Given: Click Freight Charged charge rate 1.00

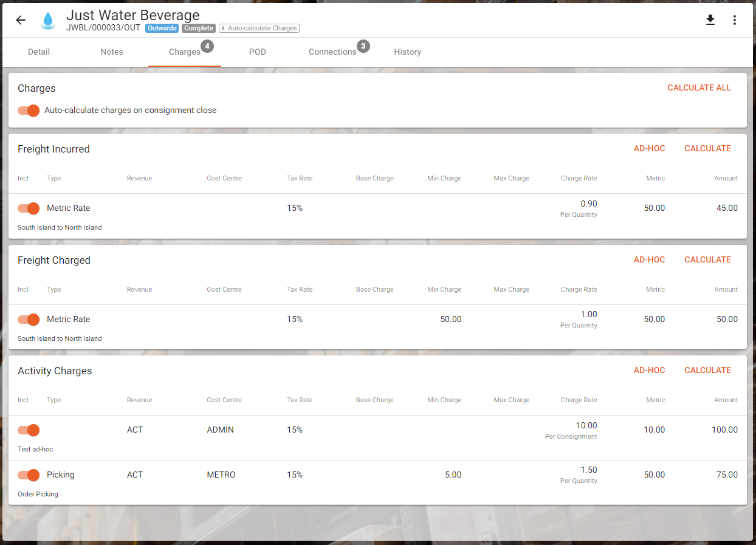Looking at the screenshot, I should (589, 314).
